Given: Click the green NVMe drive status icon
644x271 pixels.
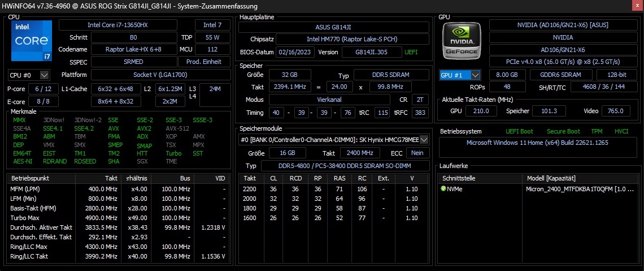Looking at the screenshot, I should coord(443,189).
